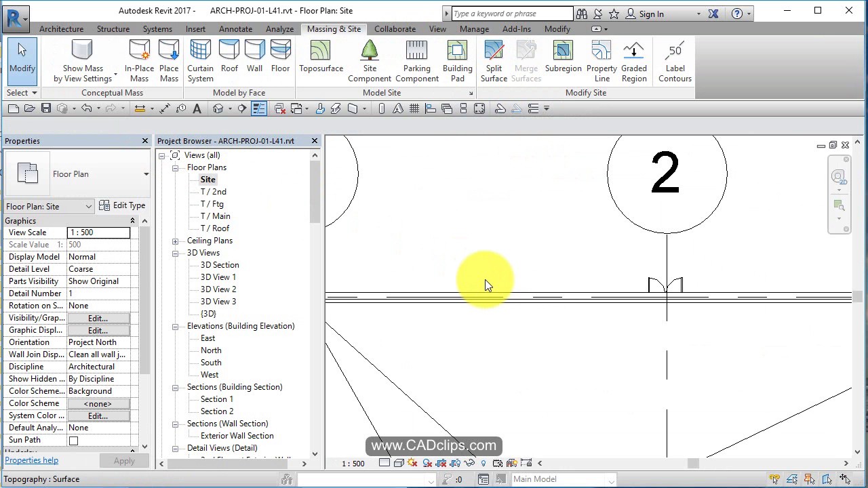The height and width of the screenshot is (488, 868).
Task: Open the Floor Plan type selector dropdown
Action: [146, 174]
